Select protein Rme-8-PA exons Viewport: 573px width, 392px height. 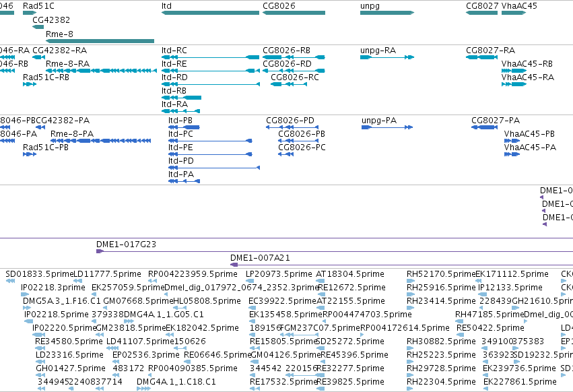pos(100,141)
